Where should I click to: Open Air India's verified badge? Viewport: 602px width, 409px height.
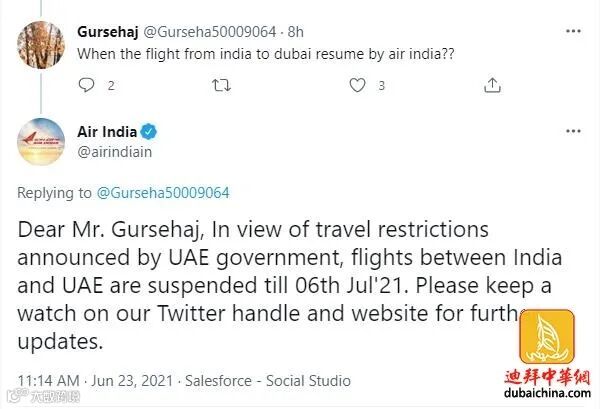[x=147, y=132]
